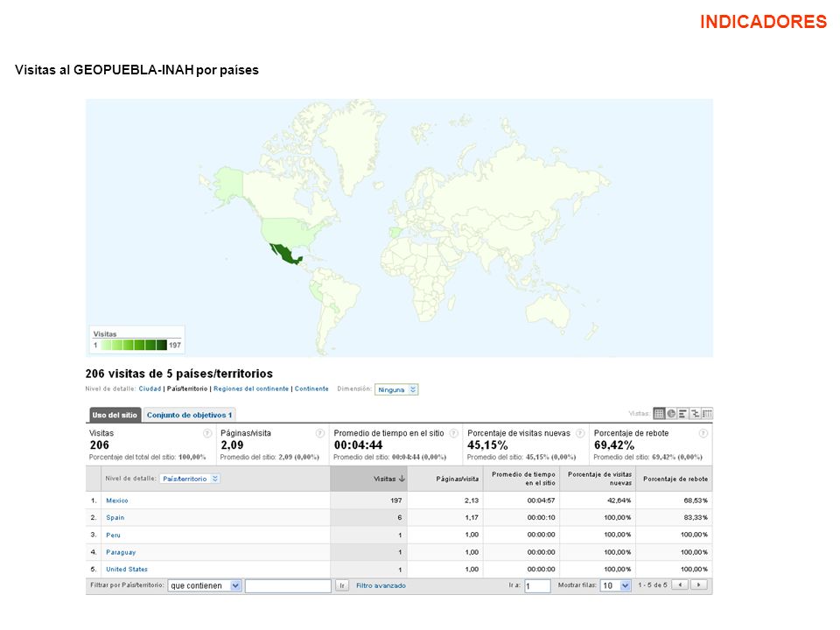840x630 pixels.
Task: Click Peru on the world map
Action: pos(316,292)
